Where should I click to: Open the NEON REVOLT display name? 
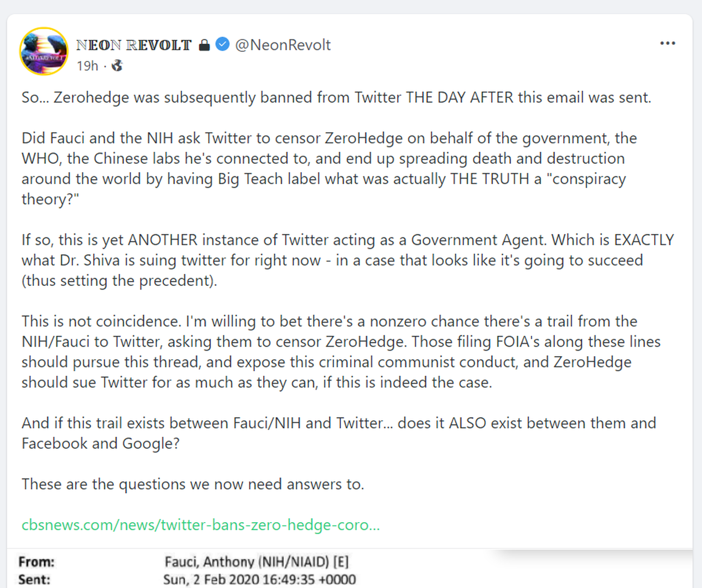[x=134, y=45]
